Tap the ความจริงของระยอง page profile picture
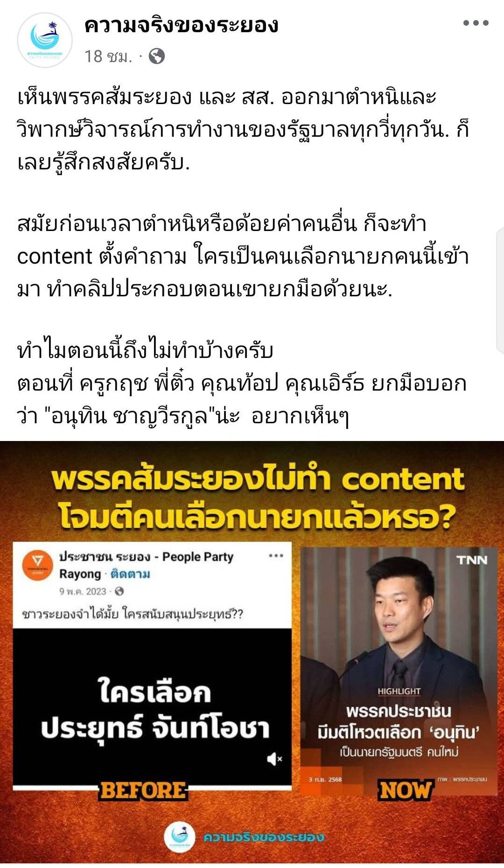504x868 pixels. [x=45, y=40]
